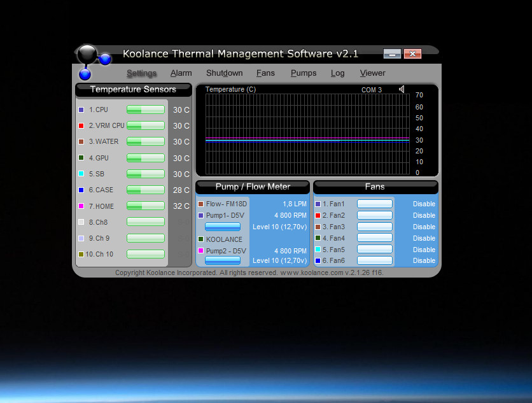Screen dimensions: 532x403
Task: Click the Ch8 empty temperature bar
Action: (x=146, y=222)
